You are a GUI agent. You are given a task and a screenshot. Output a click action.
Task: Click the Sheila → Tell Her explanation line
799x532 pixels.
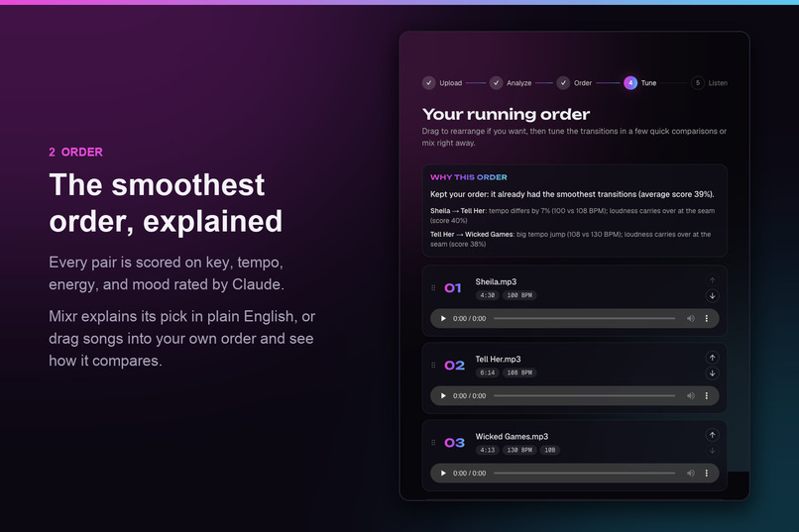point(572,215)
